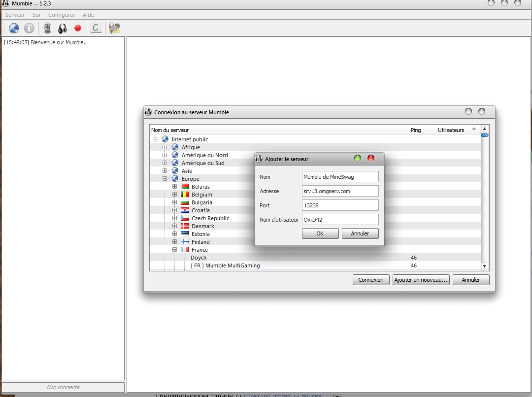532x397 pixels.
Task: Select the Doych server row
Action: pos(315,258)
